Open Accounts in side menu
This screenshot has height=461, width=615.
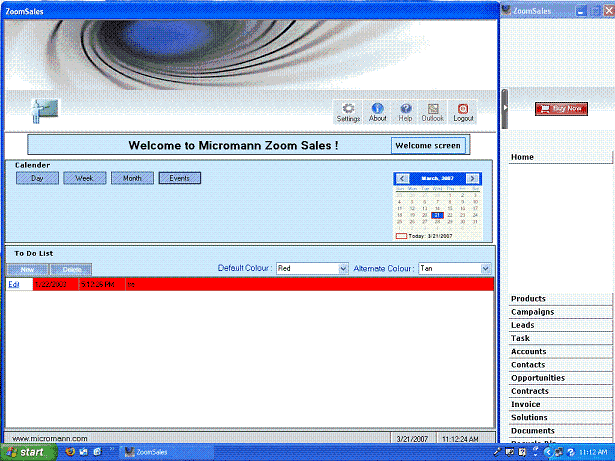(560, 352)
